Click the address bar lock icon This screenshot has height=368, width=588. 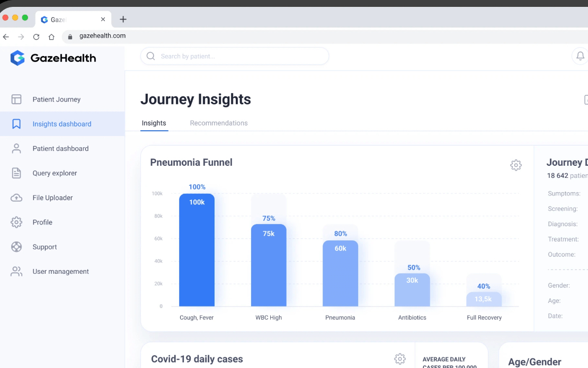tap(70, 37)
